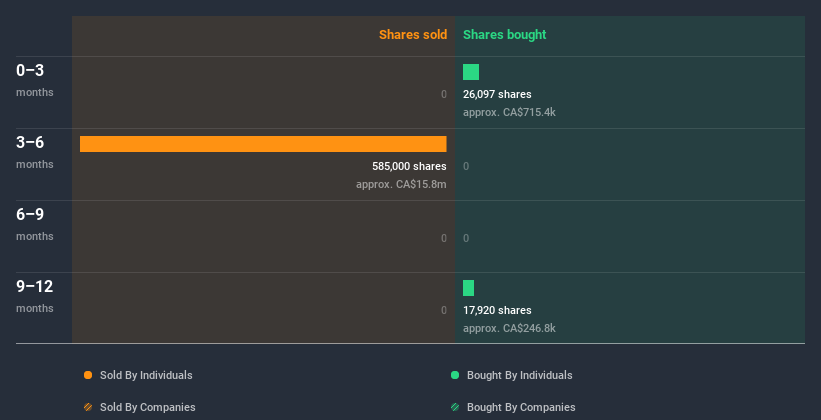
Task: Click approx. CA$246.8k amount
Action: tap(509, 328)
